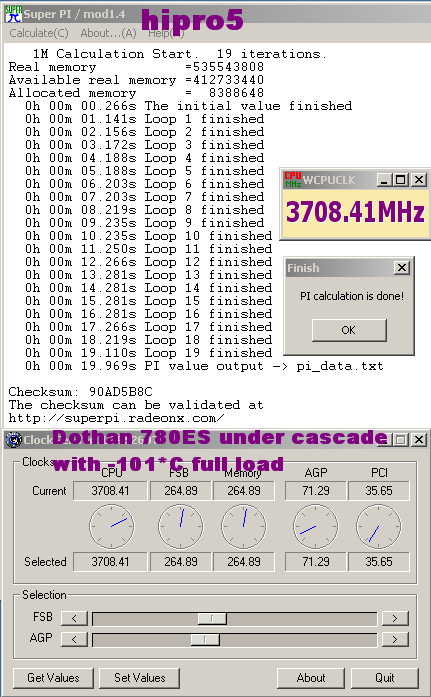Viewport: 431px width, 697px height.
Task: Click the Current Memory field 264.89
Action: point(243,491)
